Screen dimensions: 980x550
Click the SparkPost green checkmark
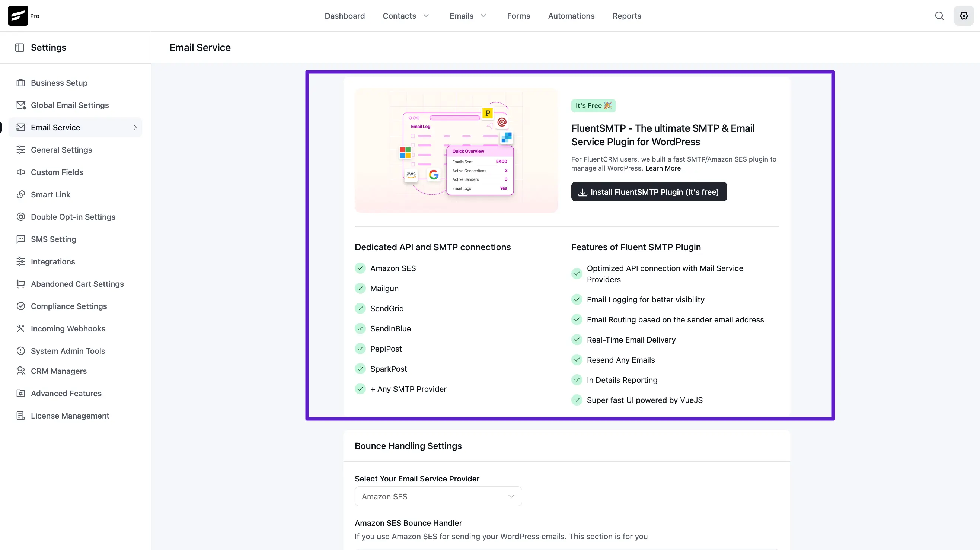coord(360,369)
